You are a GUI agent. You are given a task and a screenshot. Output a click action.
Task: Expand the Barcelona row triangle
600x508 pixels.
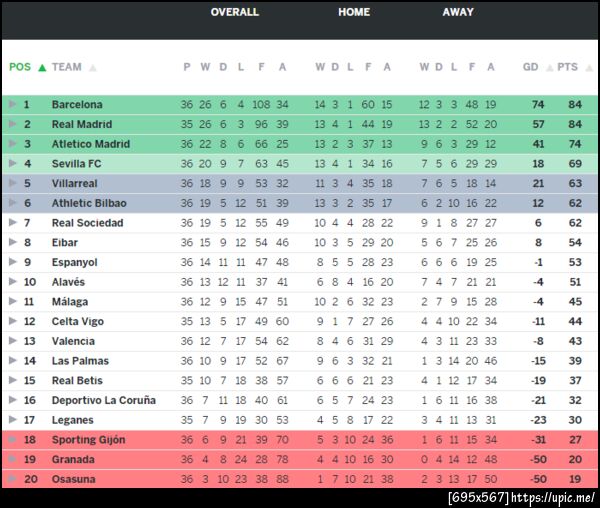[x=12, y=104]
